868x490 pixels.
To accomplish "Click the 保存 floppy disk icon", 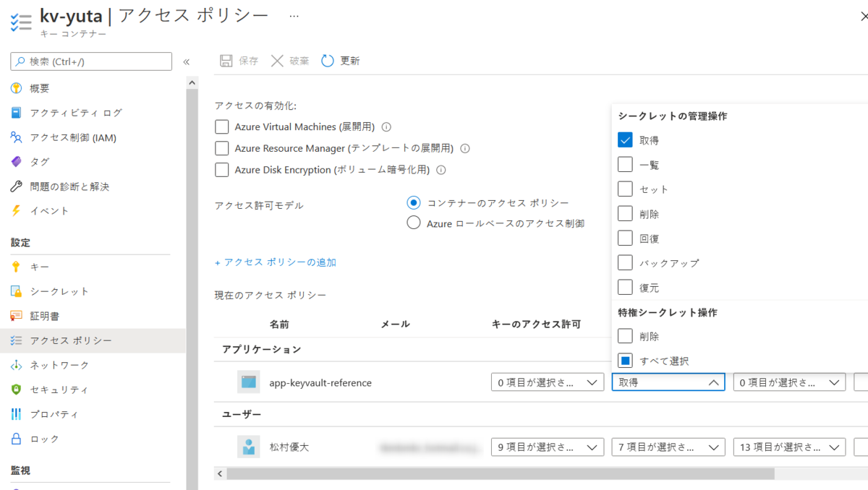I will 226,61.
